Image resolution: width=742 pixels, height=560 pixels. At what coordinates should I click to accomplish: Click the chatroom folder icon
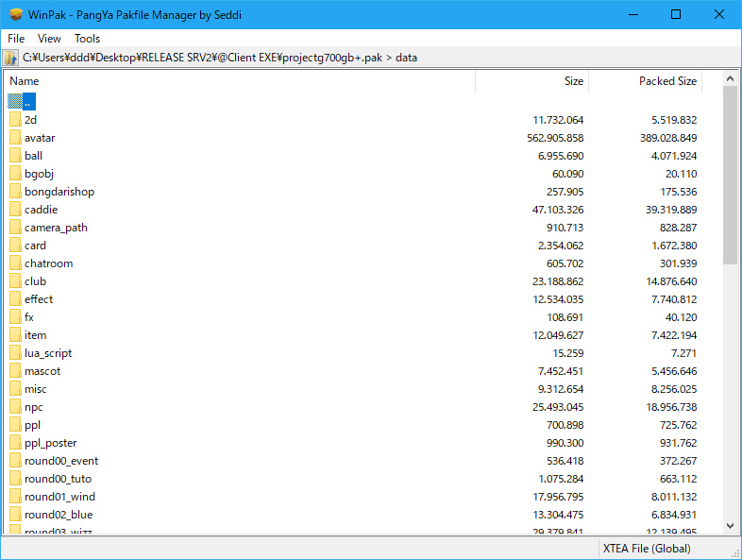[x=15, y=263]
